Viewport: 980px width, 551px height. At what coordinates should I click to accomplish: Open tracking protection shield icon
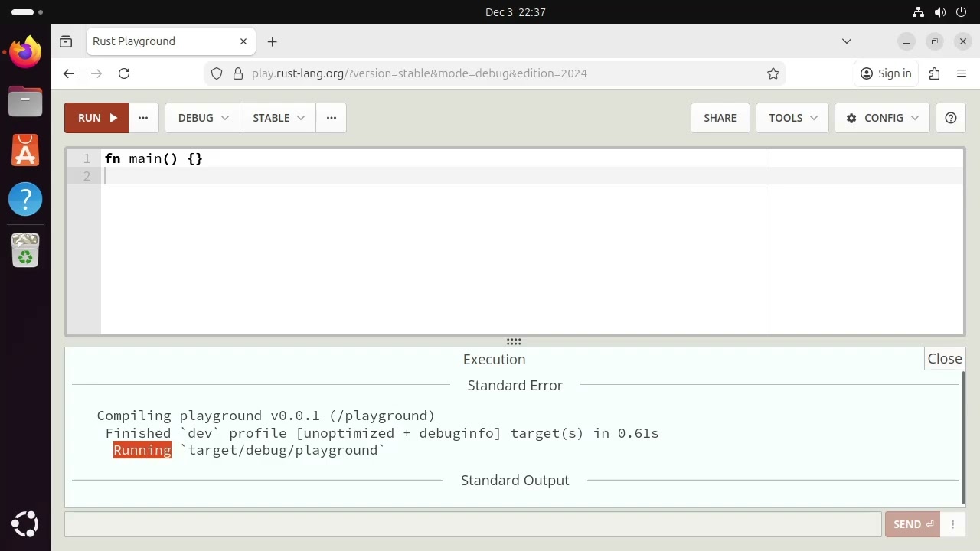coord(217,73)
